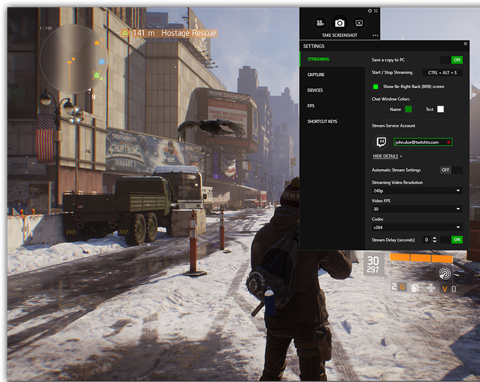The image size is (480, 382).
Task: Enable the Automatic Stream Settings toggle
Action: pyautogui.click(x=451, y=170)
